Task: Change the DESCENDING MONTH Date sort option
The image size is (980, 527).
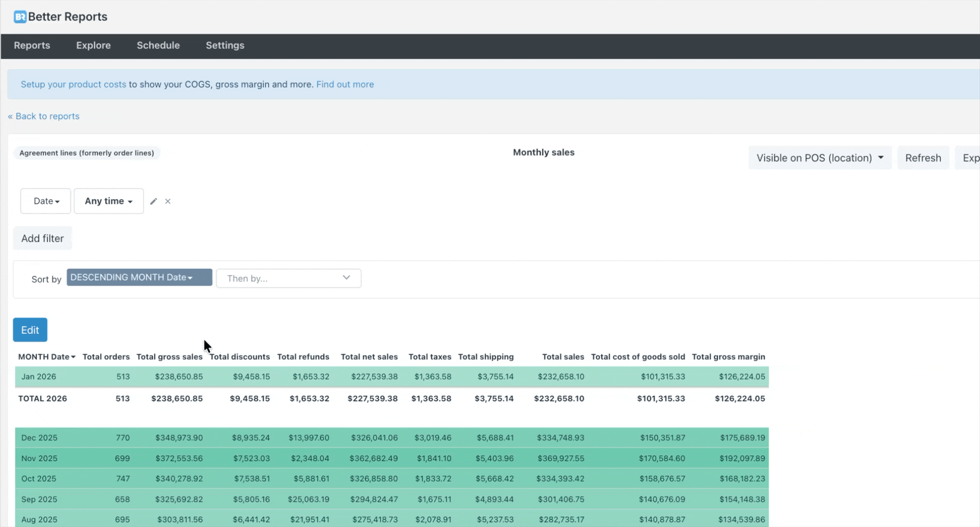Action: click(139, 277)
